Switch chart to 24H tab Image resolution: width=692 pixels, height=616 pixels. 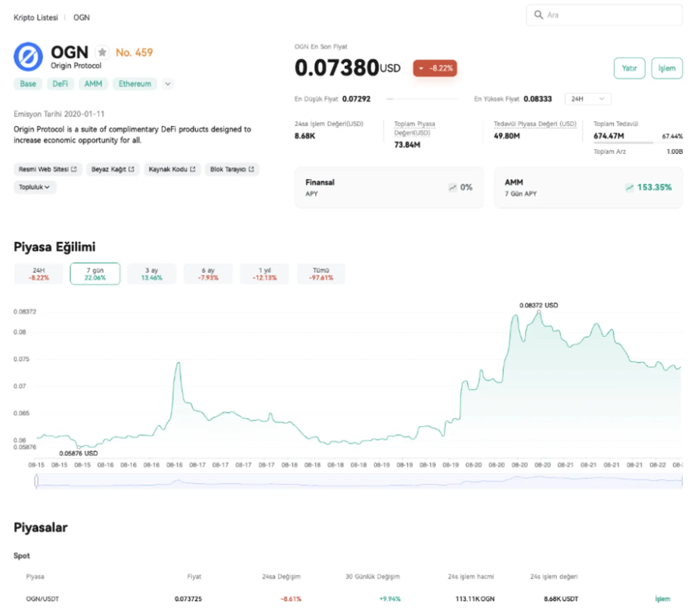point(39,274)
